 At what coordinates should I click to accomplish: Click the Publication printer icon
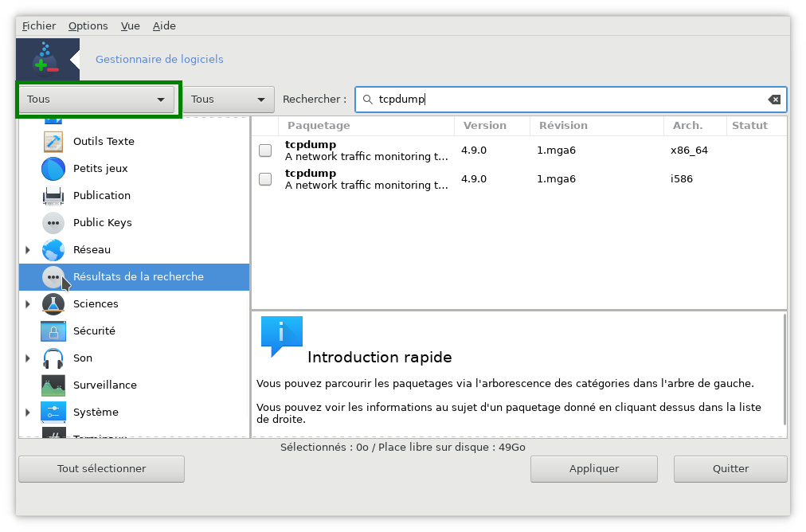[53, 196]
